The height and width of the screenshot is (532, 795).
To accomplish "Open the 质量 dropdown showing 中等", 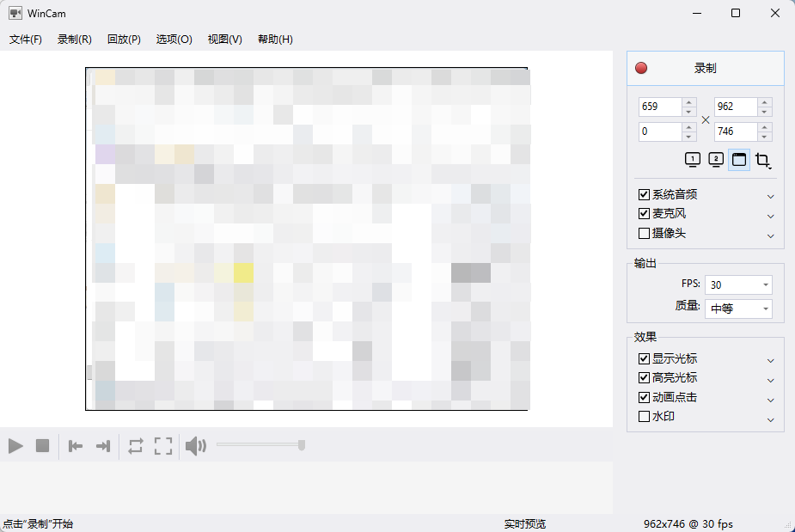I will coord(738,309).
